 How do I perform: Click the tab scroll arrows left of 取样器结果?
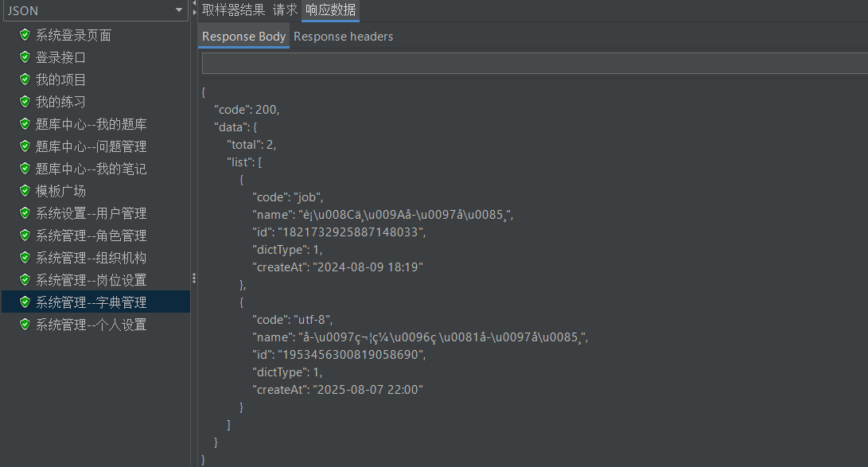(x=194, y=8)
